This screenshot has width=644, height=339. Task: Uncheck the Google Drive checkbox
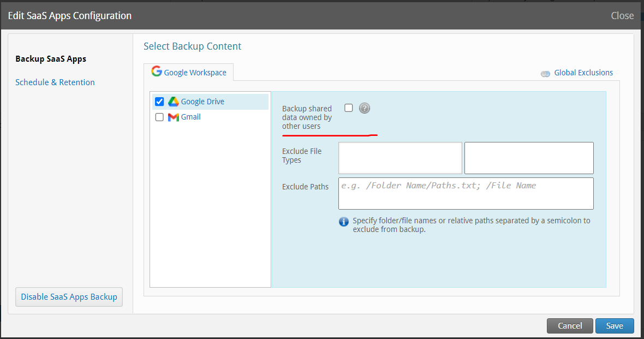(159, 102)
